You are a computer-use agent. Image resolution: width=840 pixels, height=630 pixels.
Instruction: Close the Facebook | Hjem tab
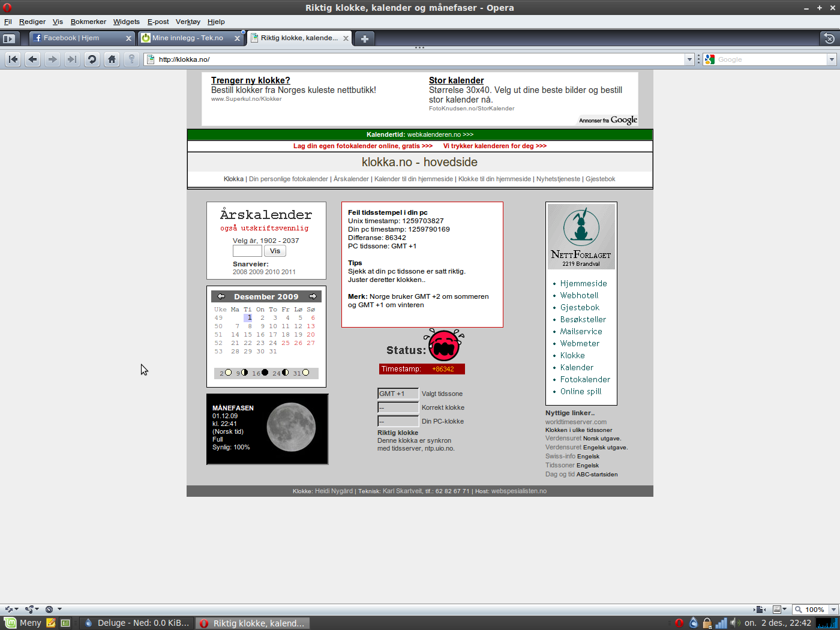128,38
